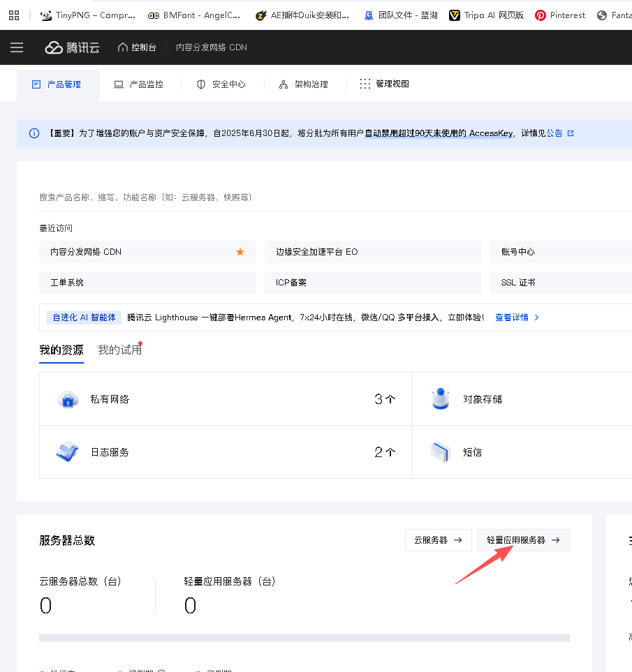Click the 服务器总数 heading
The height and width of the screenshot is (672, 632).
(67, 540)
